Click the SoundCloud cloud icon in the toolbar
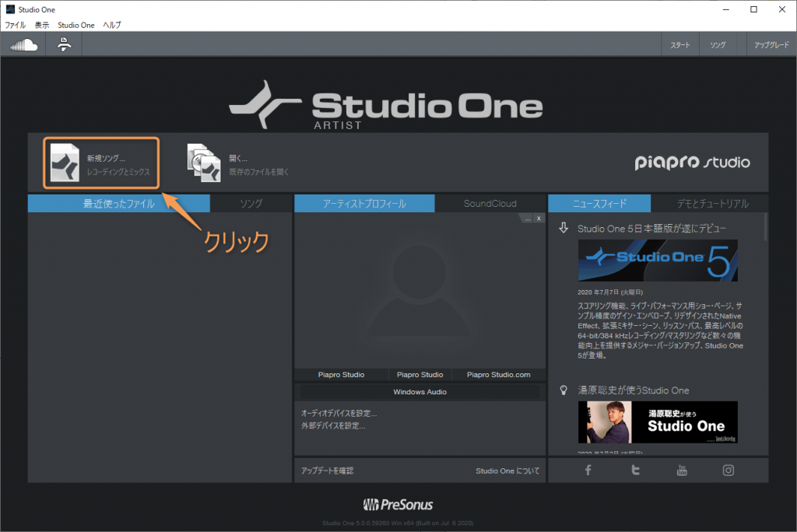The width and height of the screenshot is (797, 532). point(22,44)
